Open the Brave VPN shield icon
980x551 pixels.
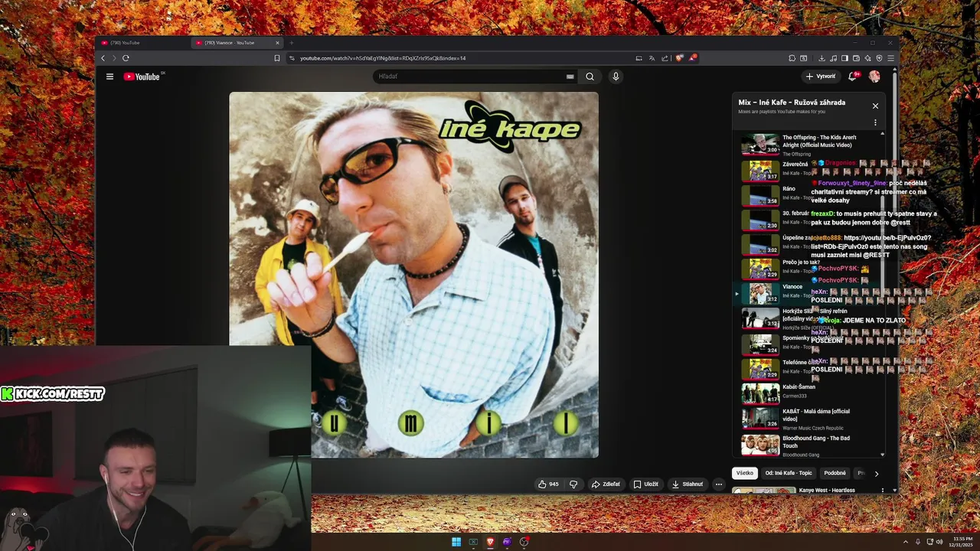click(x=879, y=58)
